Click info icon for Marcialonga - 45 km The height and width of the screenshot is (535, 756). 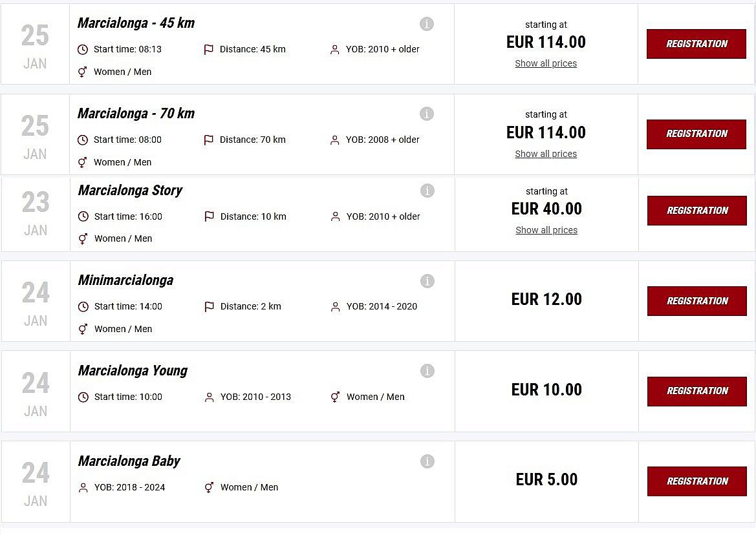427,24
